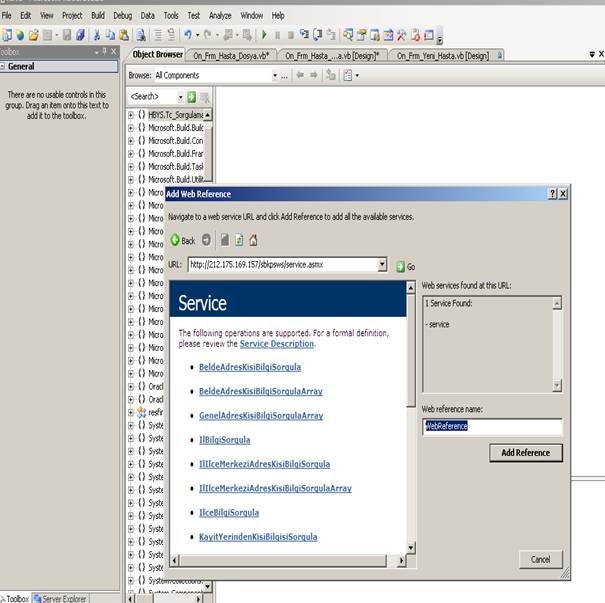Click Object Browser Settings icon
The width and height of the screenshot is (605, 603).
point(348,75)
